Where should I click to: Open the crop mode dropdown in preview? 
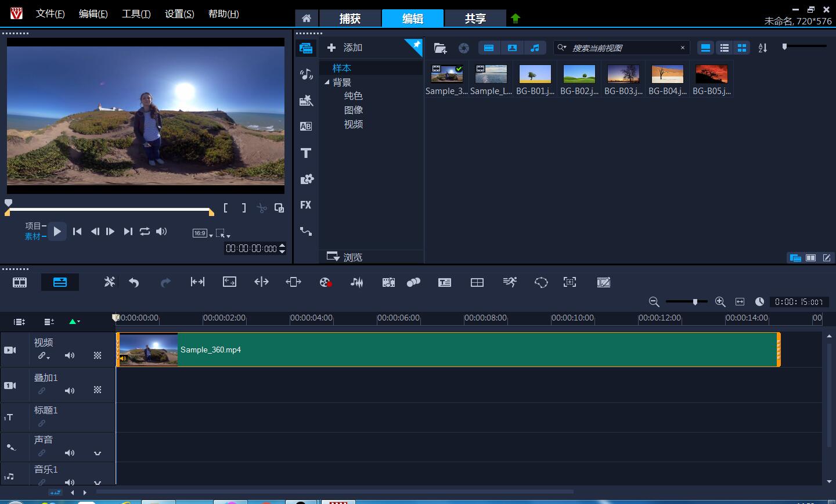click(x=223, y=233)
